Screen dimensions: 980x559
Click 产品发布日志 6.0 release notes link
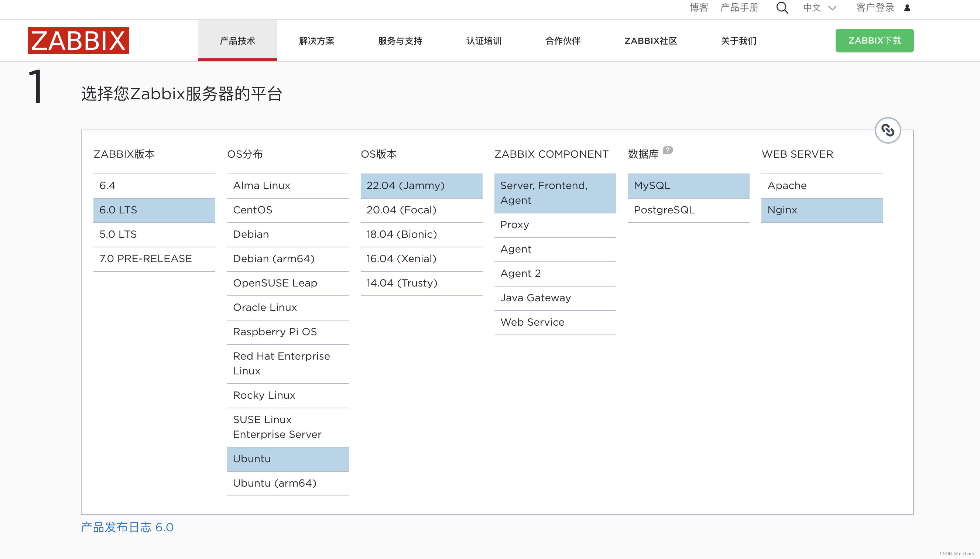click(127, 527)
